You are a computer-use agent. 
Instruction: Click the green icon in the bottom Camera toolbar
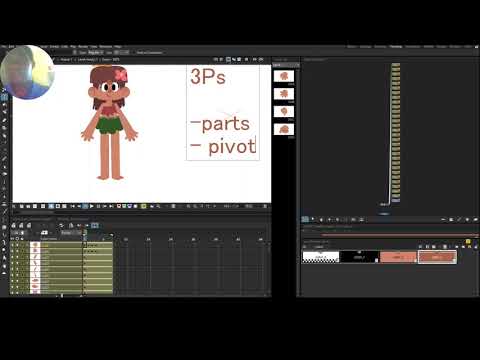point(143,206)
